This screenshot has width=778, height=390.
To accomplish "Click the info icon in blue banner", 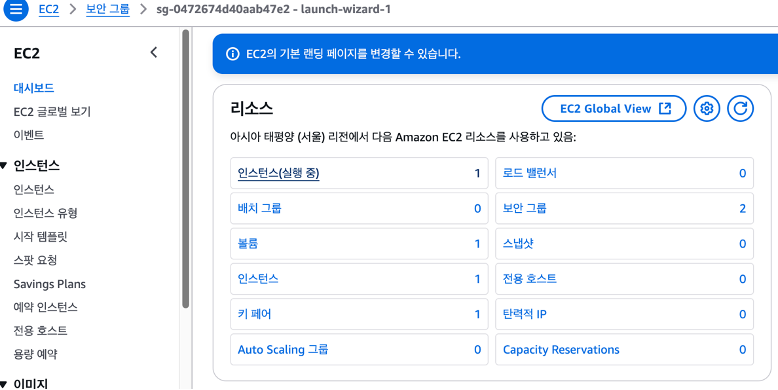I will [232, 54].
